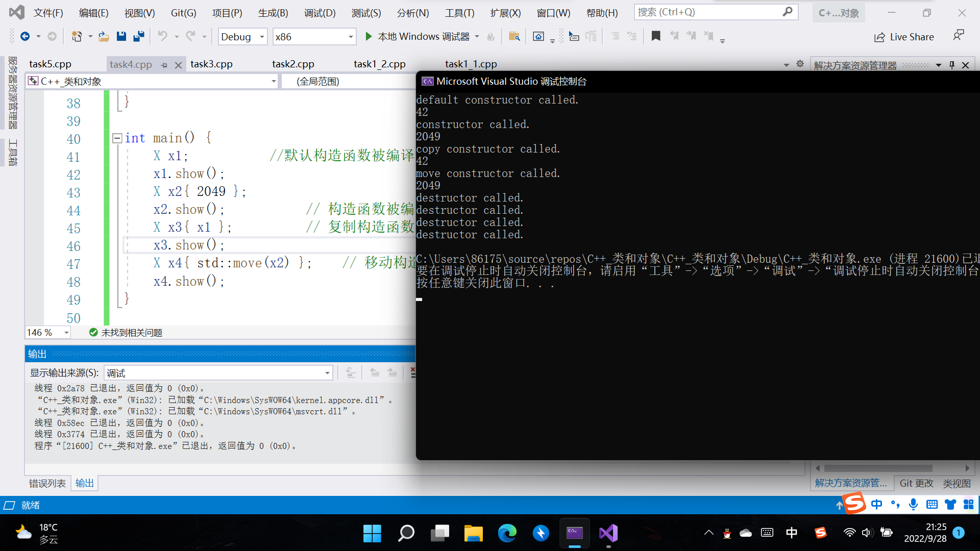Click the search box (Ctrl+Q)
980x551 pixels.
coord(709,12)
